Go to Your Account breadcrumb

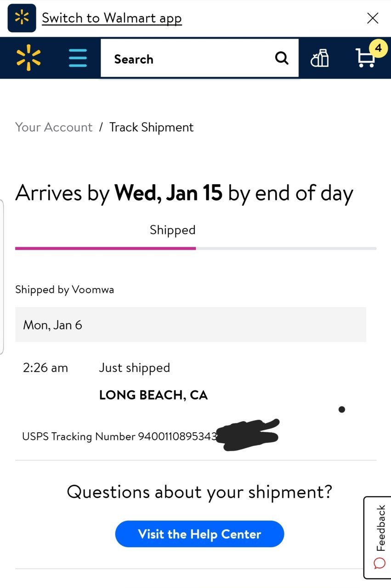point(54,127)
